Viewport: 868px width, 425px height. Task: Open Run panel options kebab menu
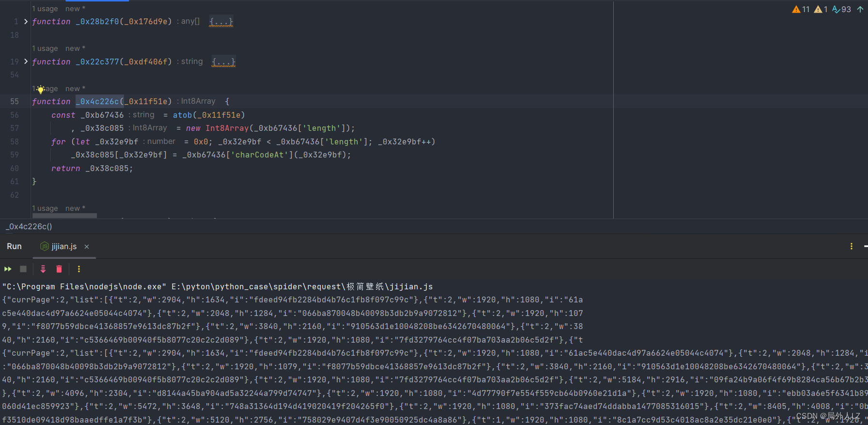pyautogui.click(x=852, y=246)
